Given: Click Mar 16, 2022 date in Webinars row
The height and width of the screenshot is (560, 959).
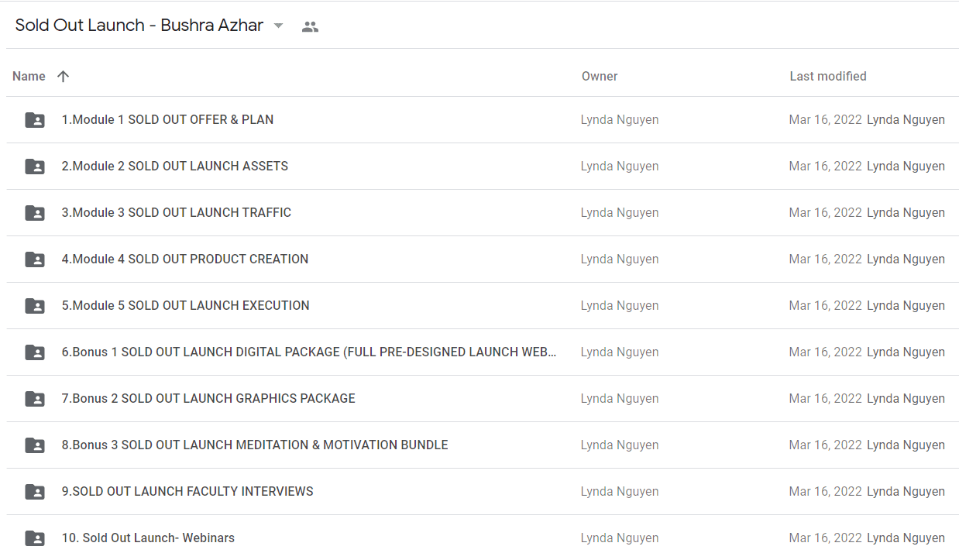Looking at the screenshot, I should [x=826, y=538].
